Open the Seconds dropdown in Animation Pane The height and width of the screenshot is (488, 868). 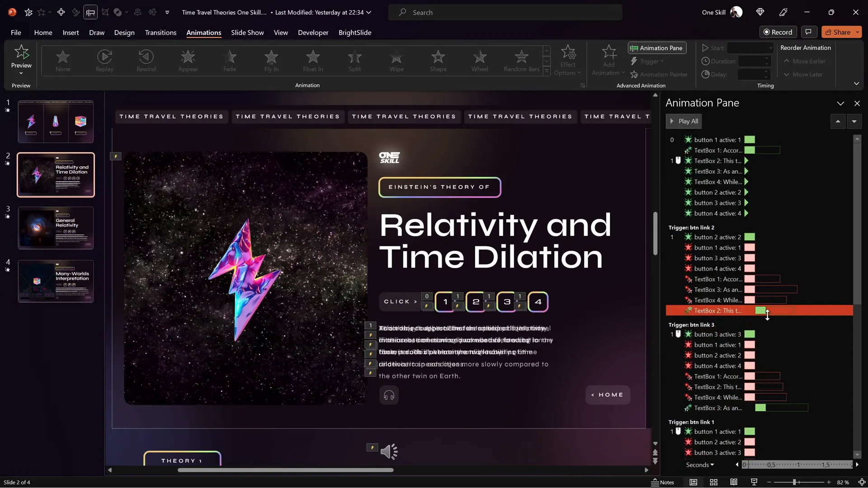699,465
